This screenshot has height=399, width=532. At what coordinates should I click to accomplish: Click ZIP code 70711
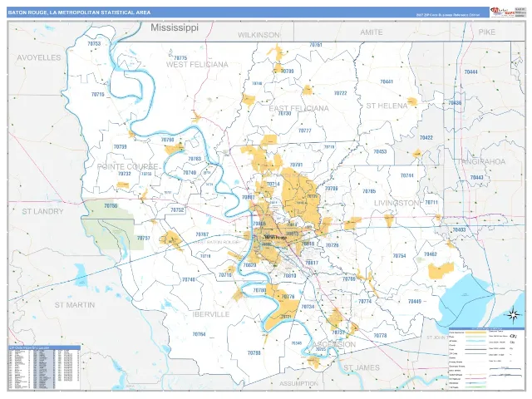coord(431,203)
